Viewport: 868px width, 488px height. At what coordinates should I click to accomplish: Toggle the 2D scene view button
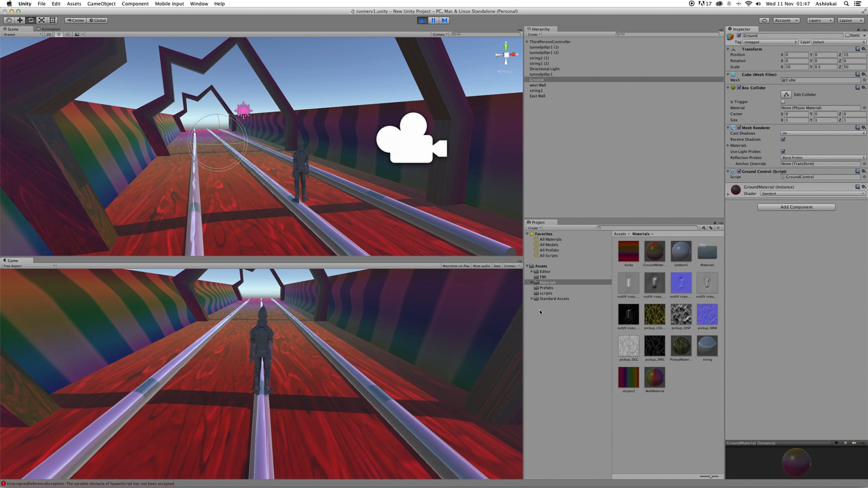click(x=48, y=34)
